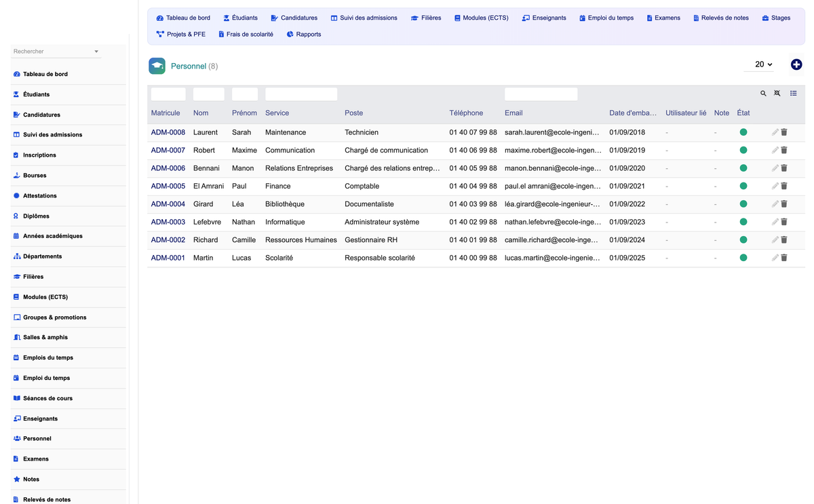Delete trash icon for Maxime Robert row
814x504 pixels.
pyautogui.click(x=784, y=150)
